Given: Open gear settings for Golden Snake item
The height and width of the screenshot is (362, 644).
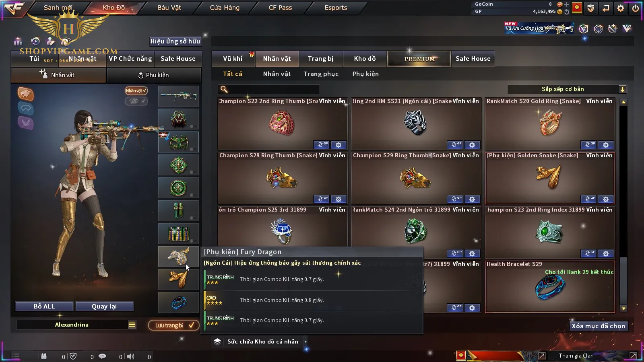Looking at the screenshot, I should coord(606,199).
